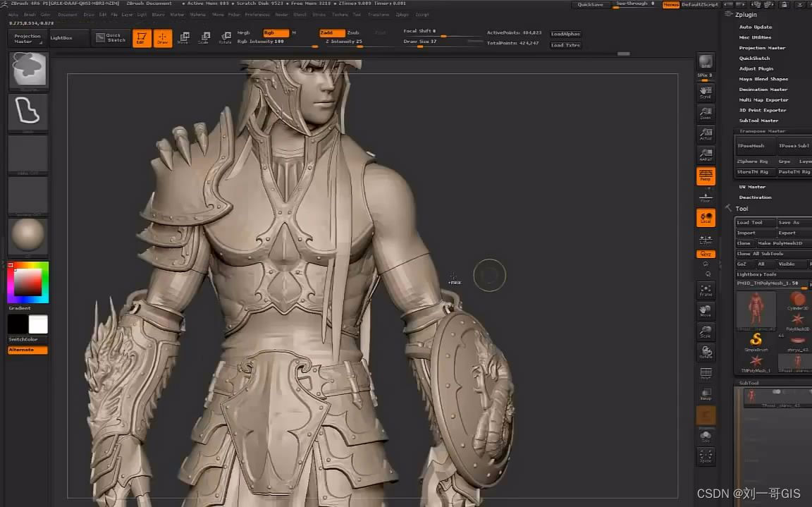Toggle Persp perspective view
The width and height of the screenshot is (812, 507).
pyautogui.click(x=706, y=177)
